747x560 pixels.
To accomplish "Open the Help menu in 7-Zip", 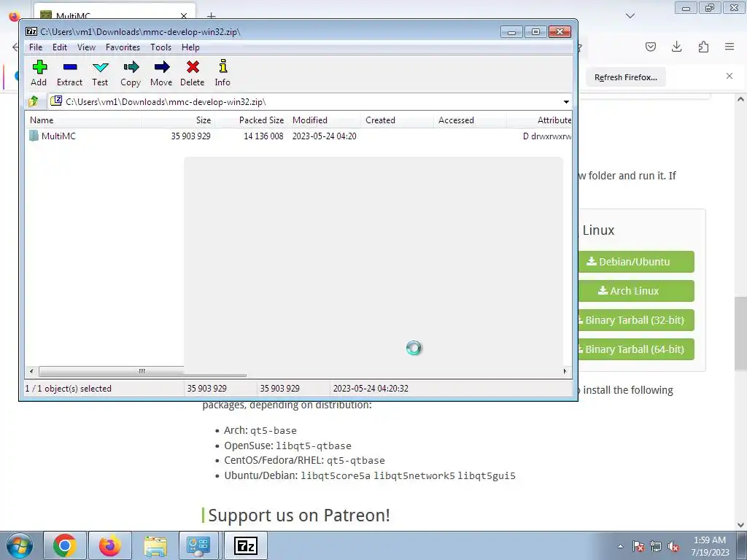I will [190, 47].
